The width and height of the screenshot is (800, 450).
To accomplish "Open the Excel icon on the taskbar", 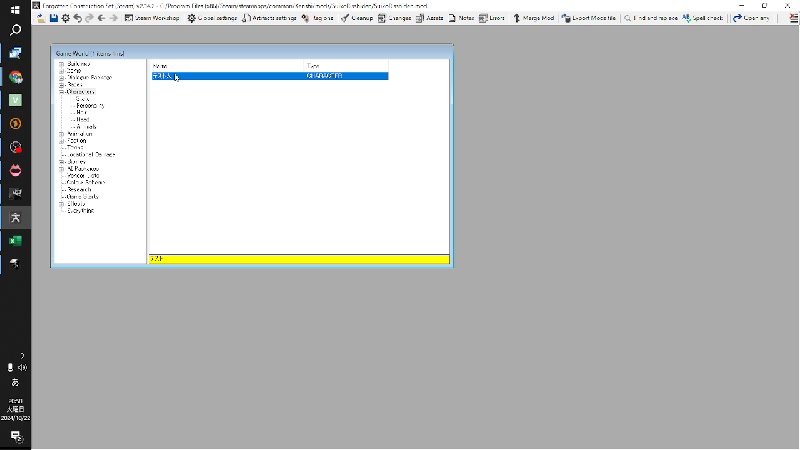I will [15, 241].
